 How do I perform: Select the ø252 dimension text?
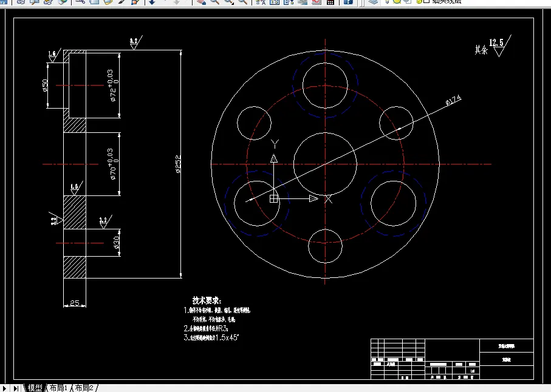(178, 164)
